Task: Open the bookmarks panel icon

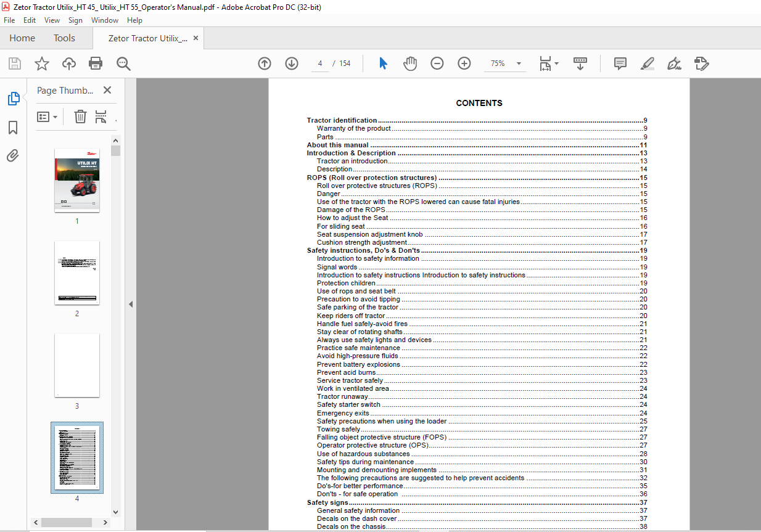Action: (x=13, y=128)
